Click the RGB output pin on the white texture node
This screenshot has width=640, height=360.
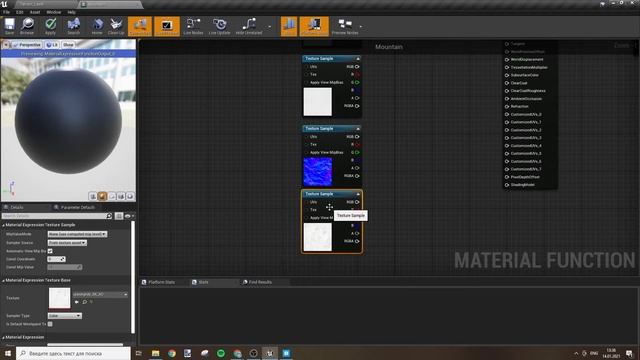[x=357, y=67]
